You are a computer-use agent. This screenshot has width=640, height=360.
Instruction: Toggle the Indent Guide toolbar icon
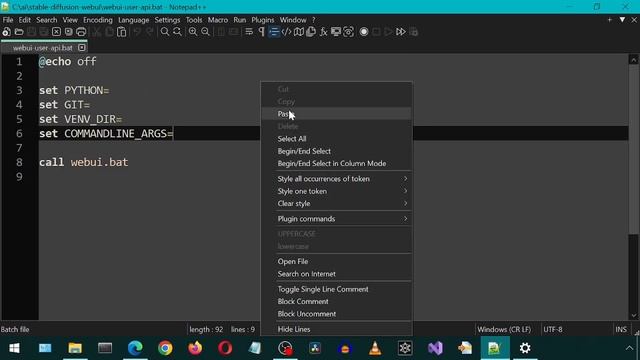(x=274, y=32)
